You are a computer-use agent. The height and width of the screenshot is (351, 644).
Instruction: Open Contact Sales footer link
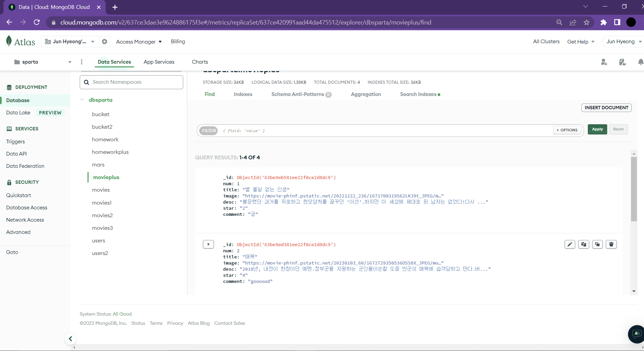coord(230,323)
